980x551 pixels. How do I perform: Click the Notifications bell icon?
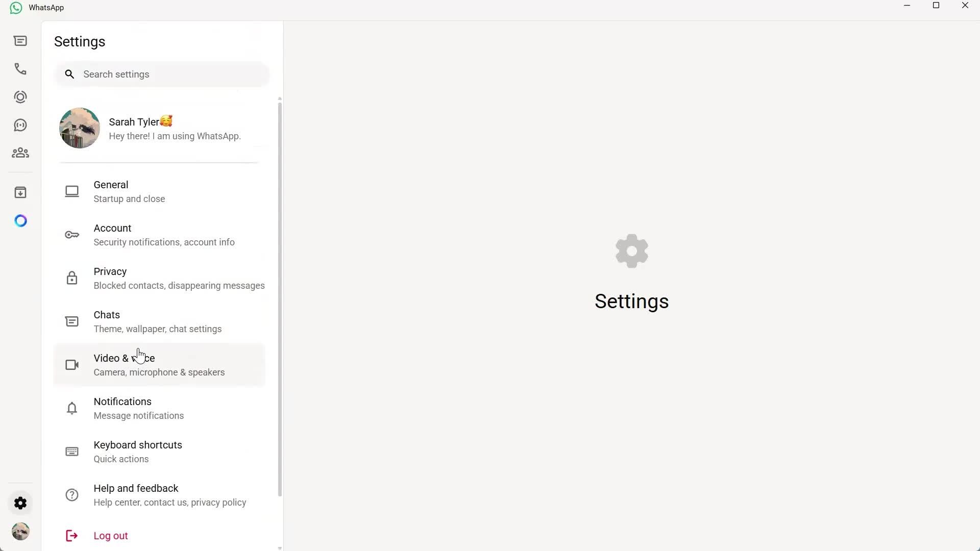tap(71, 408)
